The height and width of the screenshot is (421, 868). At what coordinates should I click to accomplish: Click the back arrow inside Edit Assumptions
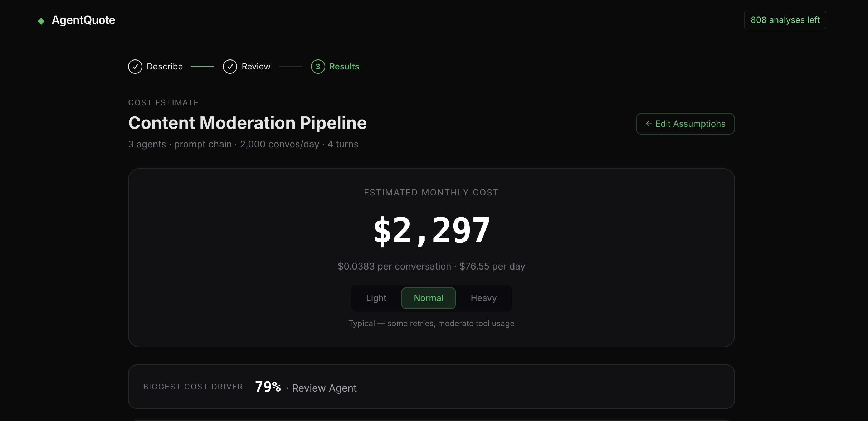tap(649, 124)
